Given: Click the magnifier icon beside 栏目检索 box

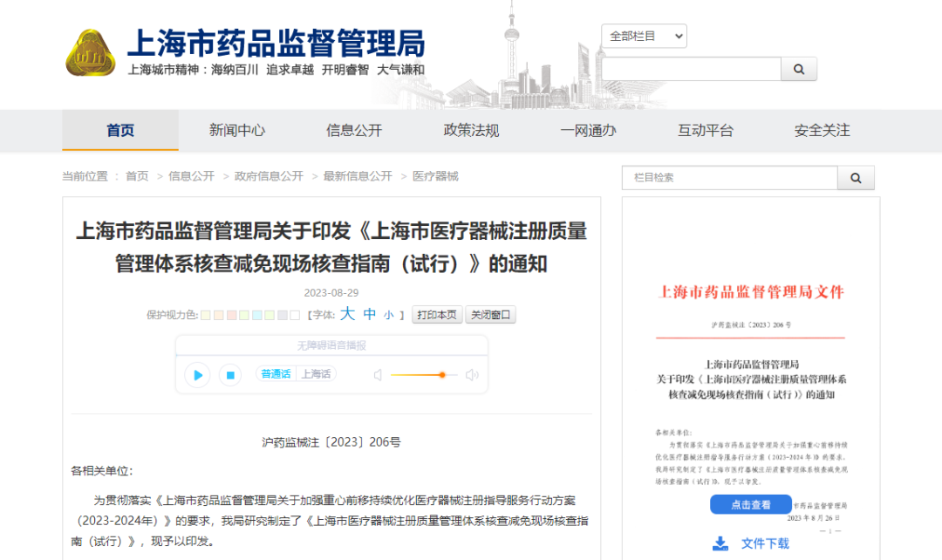Looking at the screenshot, I should point(856,177).
